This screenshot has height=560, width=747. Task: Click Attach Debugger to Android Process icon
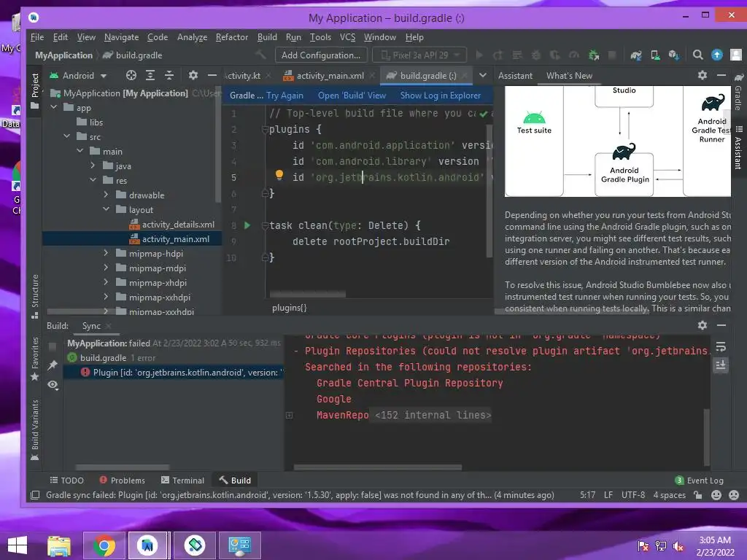[x=594, y=55]
